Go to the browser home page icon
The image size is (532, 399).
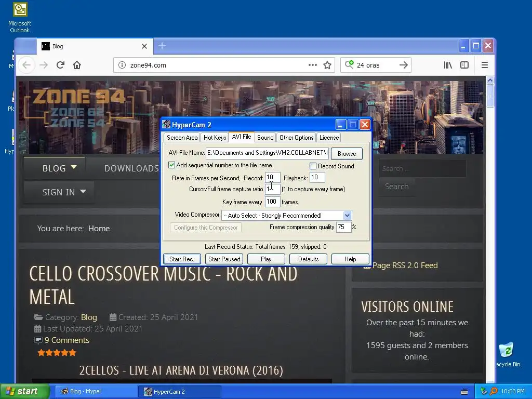77,65
